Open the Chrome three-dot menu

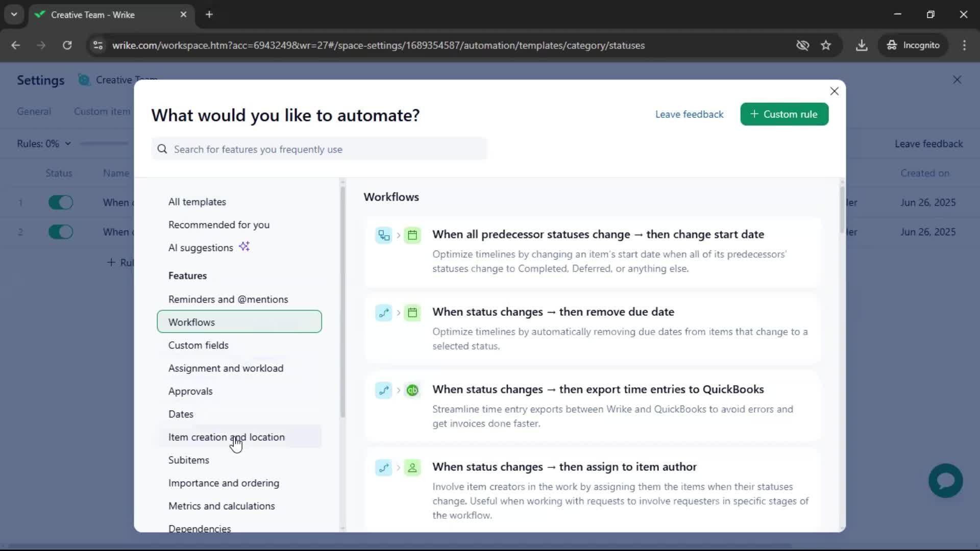(x=964, y=45)
